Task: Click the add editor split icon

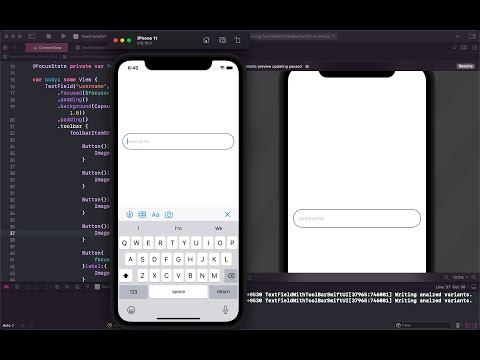Action: click(x=475, y=48)
